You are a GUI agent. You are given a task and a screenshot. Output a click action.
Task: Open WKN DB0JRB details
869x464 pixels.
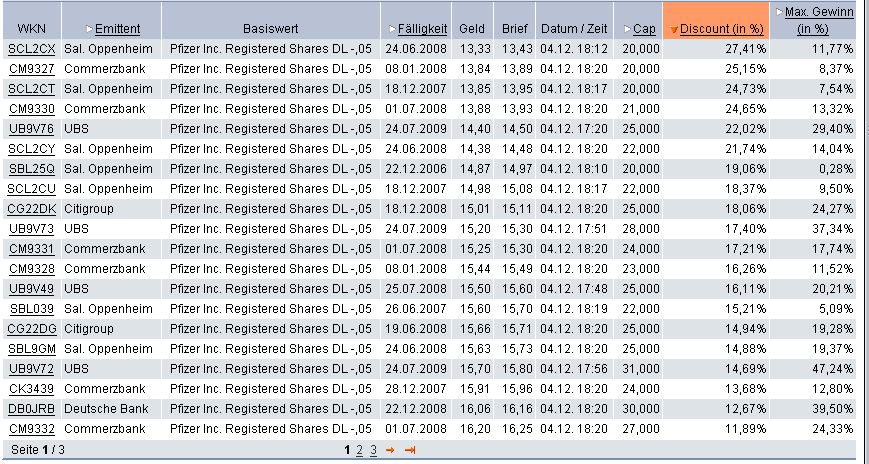(32, 409)
